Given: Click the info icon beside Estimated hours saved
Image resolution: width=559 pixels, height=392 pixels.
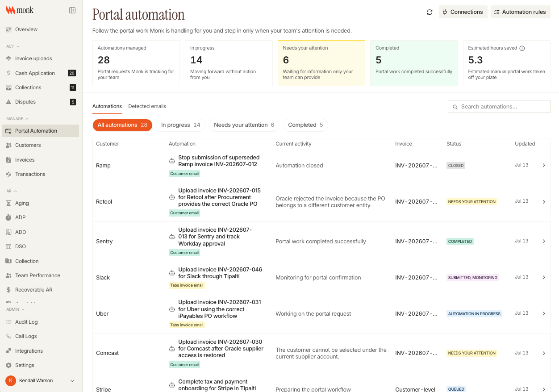Looking at the screenshot, I should click(x=522, y=48).
